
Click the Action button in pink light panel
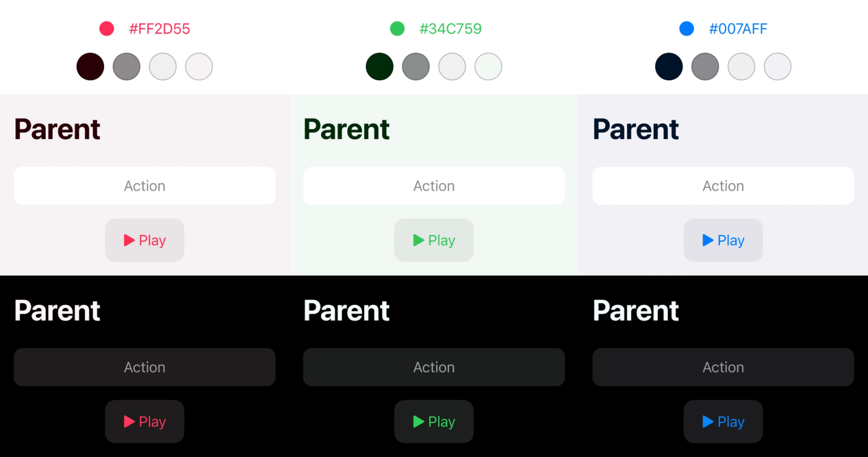[x=144, y=186]
